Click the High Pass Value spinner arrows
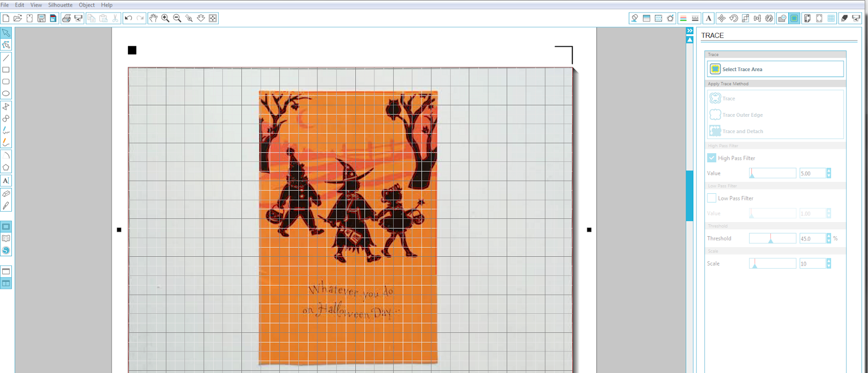 point(828,173)
